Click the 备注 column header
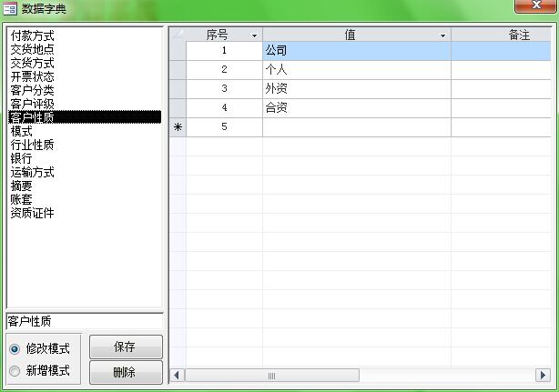Image resolution: width=559 pixels, height=392 pixels. click(x=502, y=35)
